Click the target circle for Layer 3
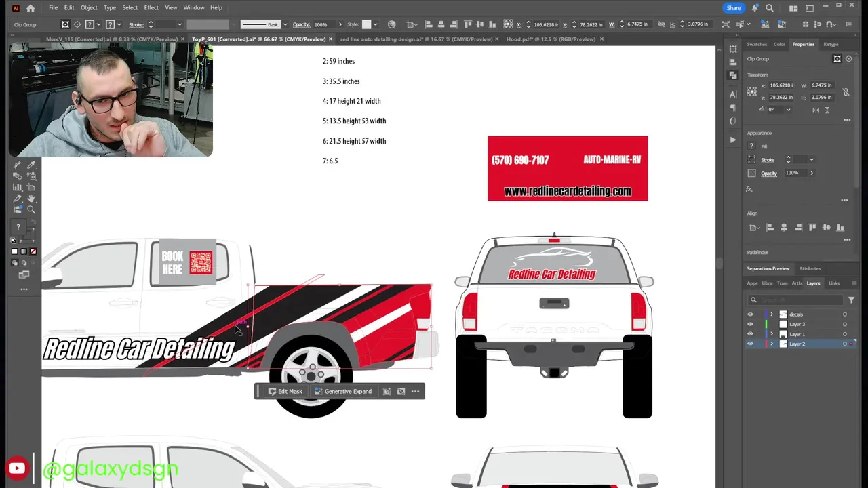 pyautogui.click(x=845, y=324)
